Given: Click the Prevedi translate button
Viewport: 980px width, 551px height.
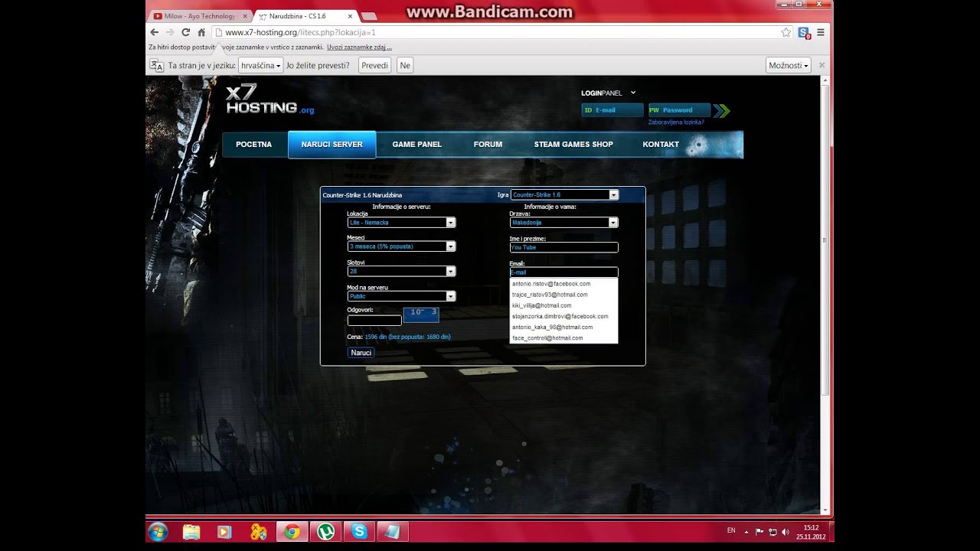Looking at the screenshot, I should [374, 66].
